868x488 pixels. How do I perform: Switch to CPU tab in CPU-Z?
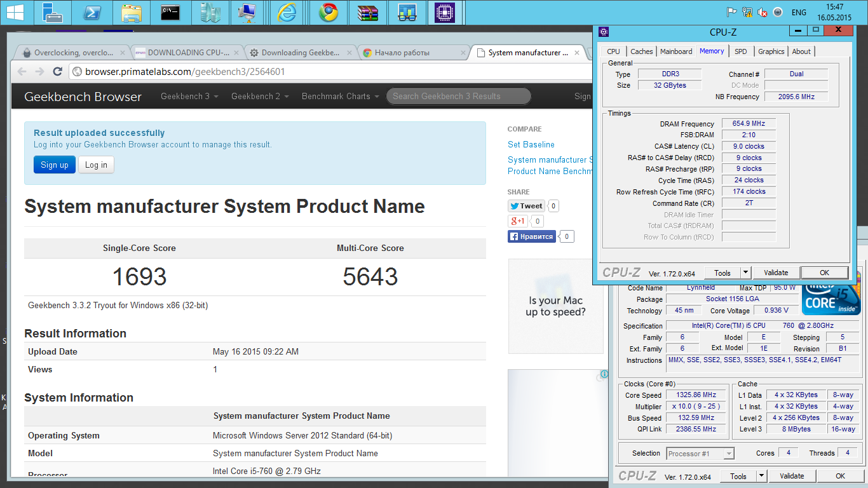tap(613, 51)
